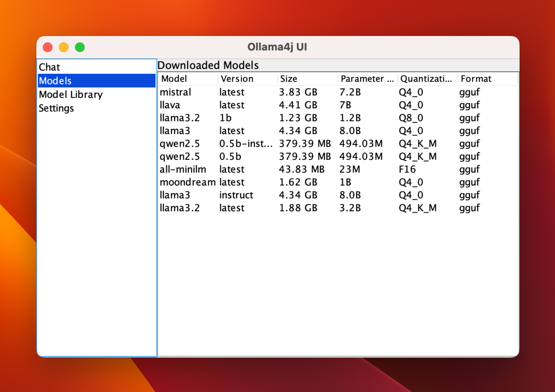The height and width of the screenshot is (392, 555).
Task: Select the llama3 instruct row
Action: point(175,195)
